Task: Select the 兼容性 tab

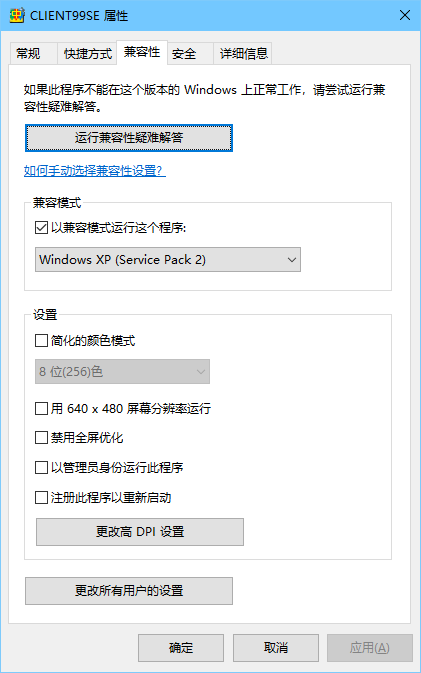Action: [142, 52]
